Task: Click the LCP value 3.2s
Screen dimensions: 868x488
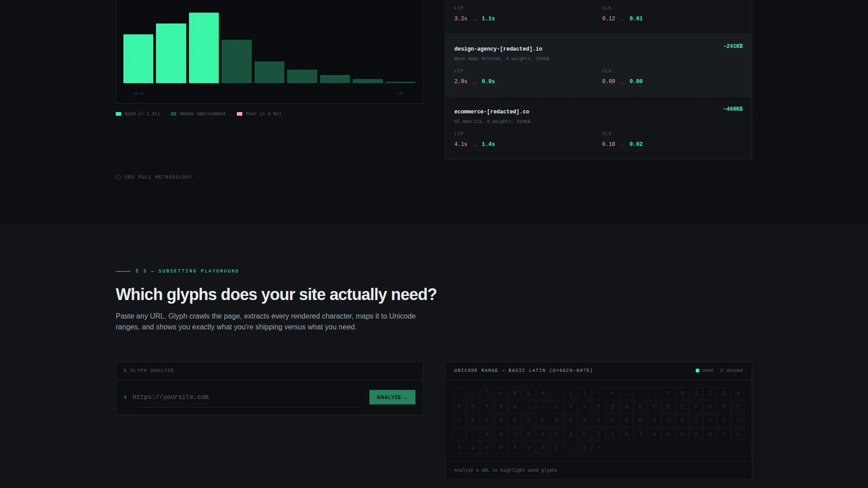Action: click(461, 19)
